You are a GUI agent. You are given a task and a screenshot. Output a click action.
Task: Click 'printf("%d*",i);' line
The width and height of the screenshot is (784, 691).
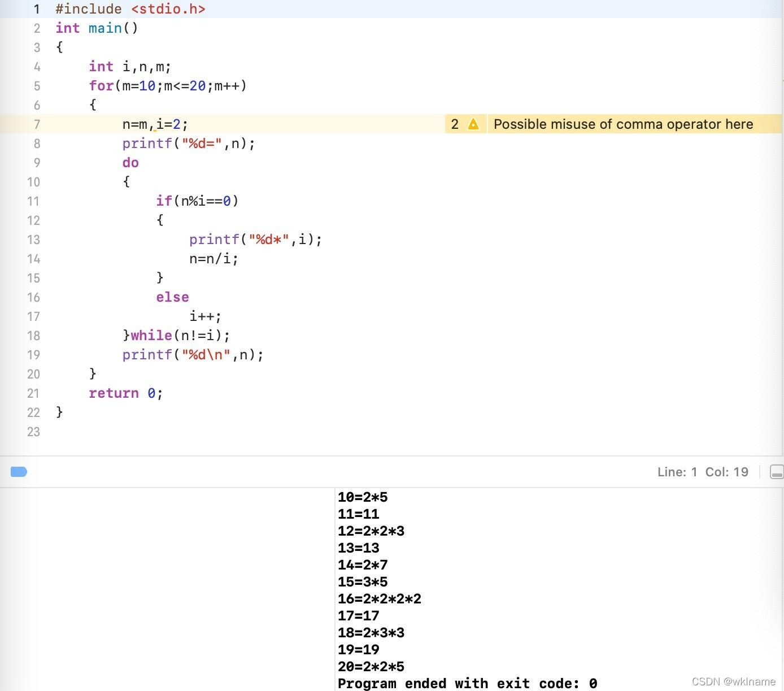coord(255,240)
